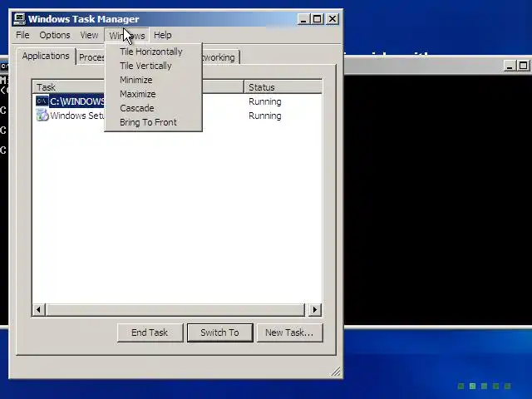
Task: Click the Task Manager title bar icon
Action: pos(19,19)
